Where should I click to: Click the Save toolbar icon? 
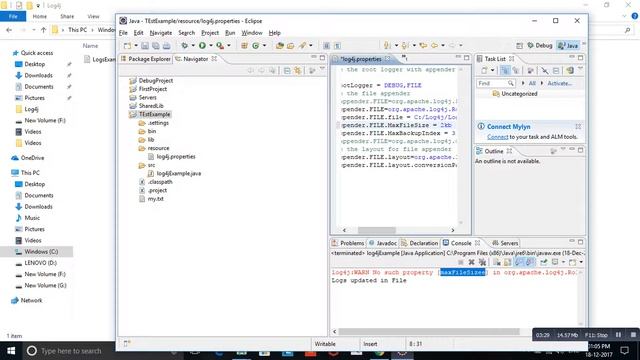coord(145,46)
